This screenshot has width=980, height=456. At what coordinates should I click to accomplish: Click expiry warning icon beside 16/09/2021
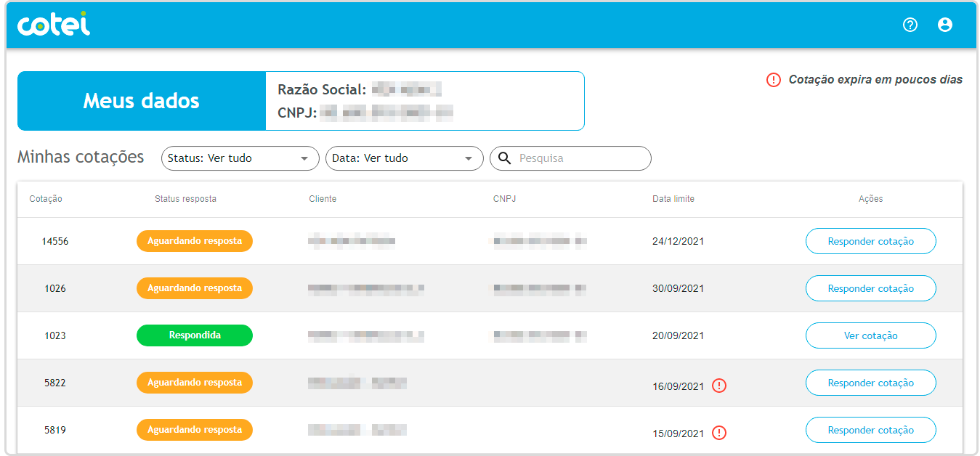point(719,386)
